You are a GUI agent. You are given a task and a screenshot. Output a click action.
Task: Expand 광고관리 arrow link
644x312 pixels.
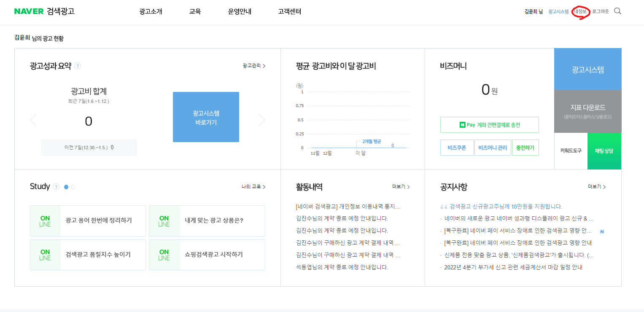(x=254, y=66)
